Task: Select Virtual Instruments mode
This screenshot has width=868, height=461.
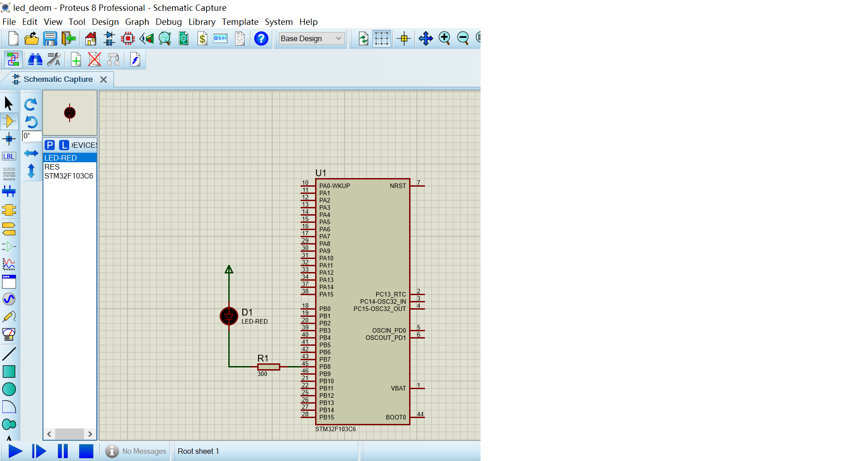Action: tap(9, 334)
